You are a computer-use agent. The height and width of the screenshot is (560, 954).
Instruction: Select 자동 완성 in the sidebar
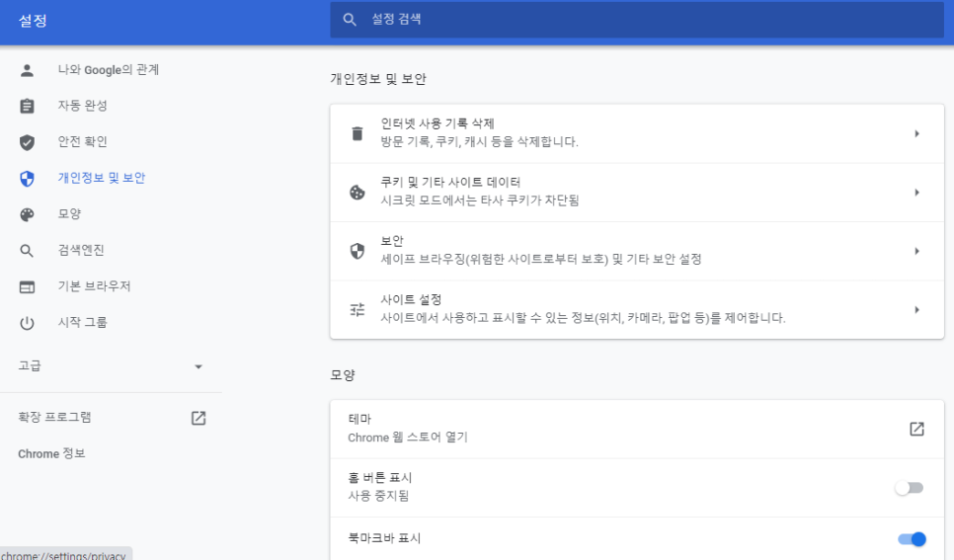pyautogui.click(x=82, y=106)
